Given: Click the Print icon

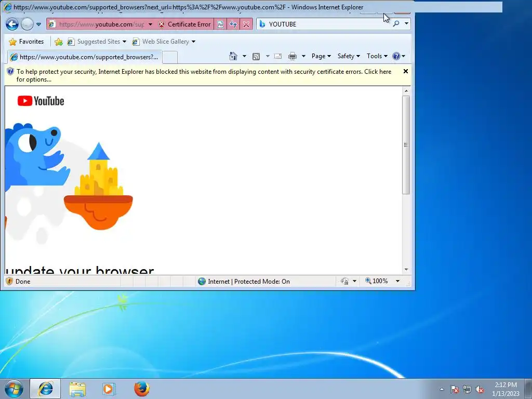Looking at the screenshot, I should pyautogui.click(x=292, y=56).
